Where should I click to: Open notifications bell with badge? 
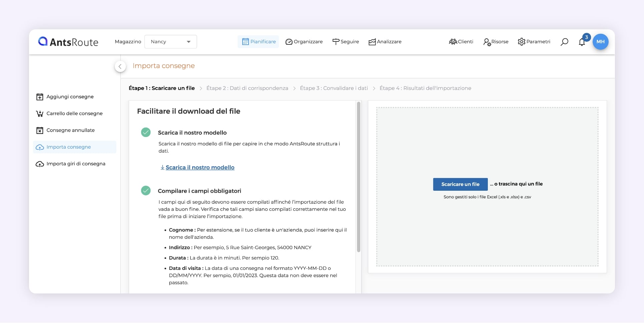(582, 42)
